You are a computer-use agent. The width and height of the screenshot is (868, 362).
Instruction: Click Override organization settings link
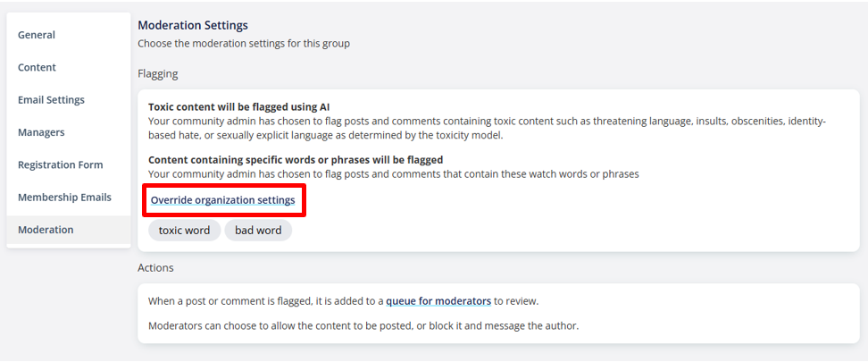[222, 200]
